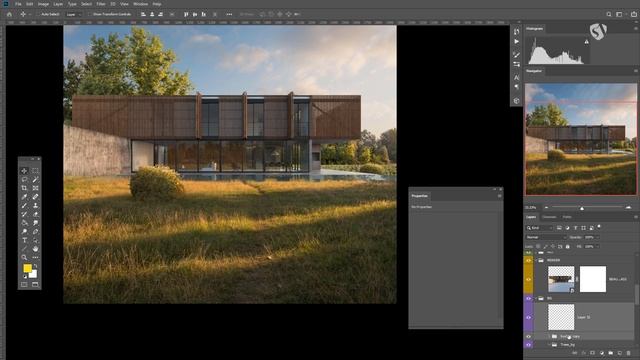Select the Eraser tool

click(x=35, y=214)
